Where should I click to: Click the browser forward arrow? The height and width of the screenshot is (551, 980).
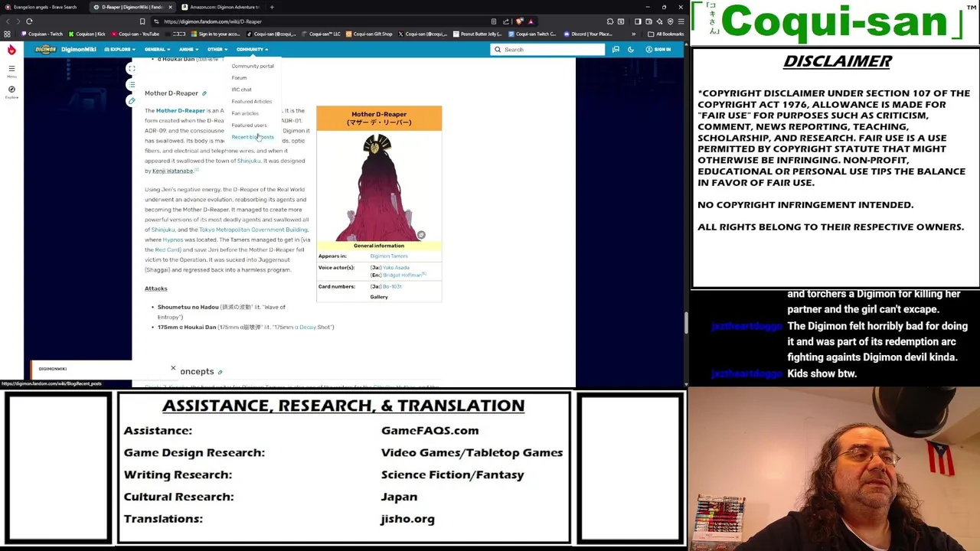point(18,21)
